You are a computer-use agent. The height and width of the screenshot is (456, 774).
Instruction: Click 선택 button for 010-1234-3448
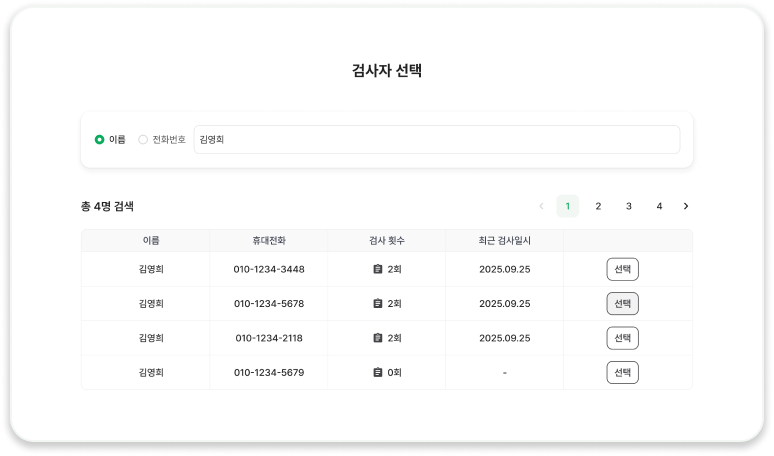pyautogui.click(x=622, y=269)
